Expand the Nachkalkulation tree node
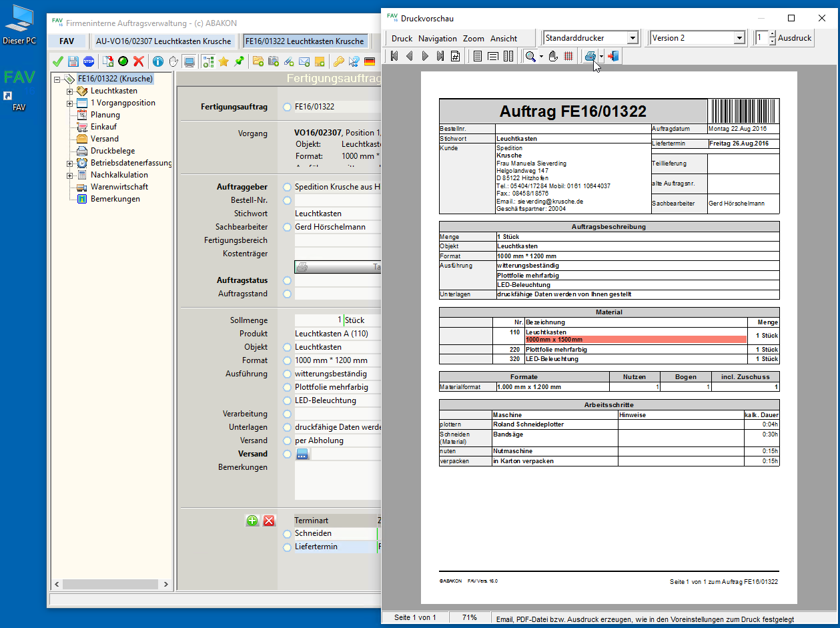This screenshot has height=628, width=840. tap(69, 175)
